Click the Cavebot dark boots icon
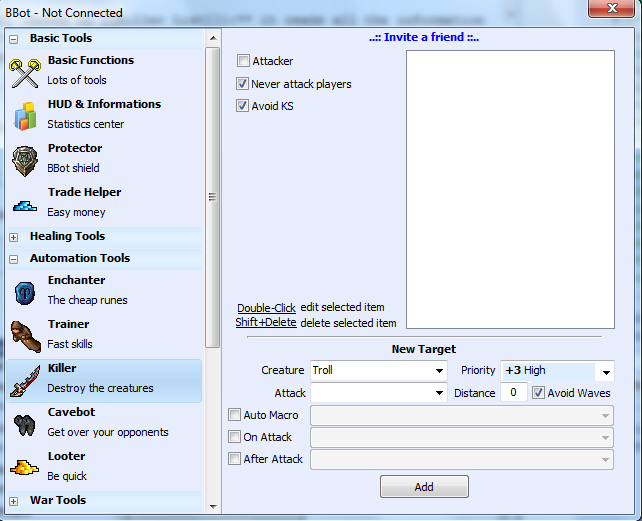This screenshot has height=521, width=642. [x=25, y=425]
